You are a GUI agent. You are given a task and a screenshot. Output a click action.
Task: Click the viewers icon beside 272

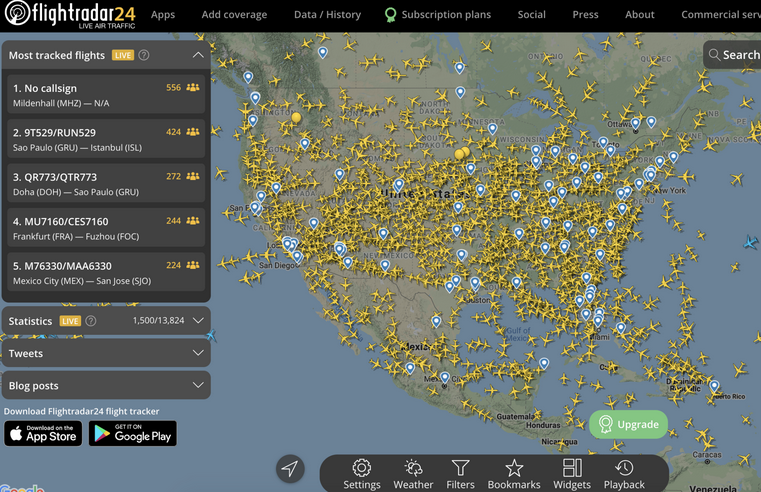pos(193,176)
